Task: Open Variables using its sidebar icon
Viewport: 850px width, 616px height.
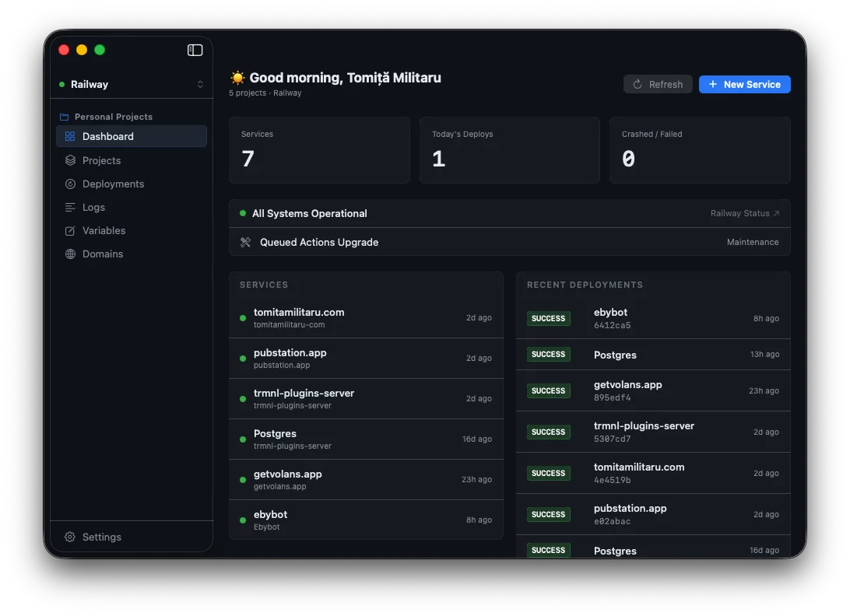Action: (x=68, y=230)
